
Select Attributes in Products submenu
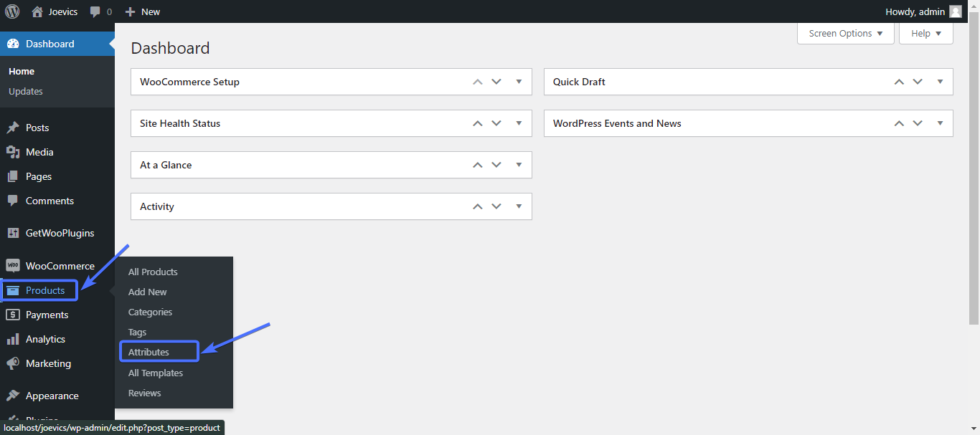(x=149, y=352)
